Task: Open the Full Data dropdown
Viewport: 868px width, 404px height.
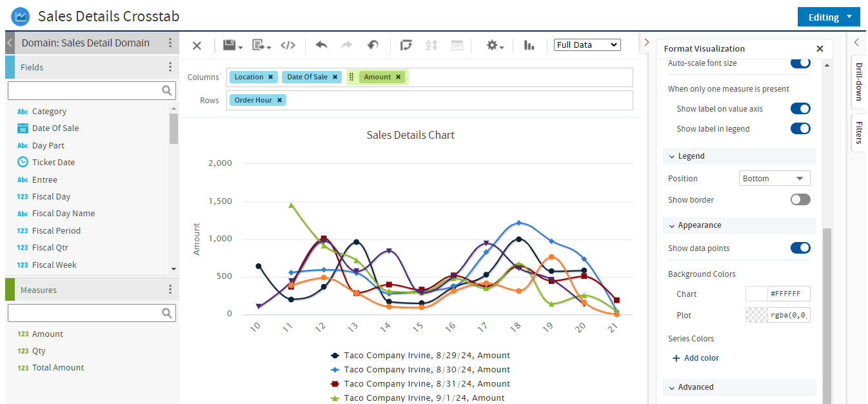Action: point(587,45)
